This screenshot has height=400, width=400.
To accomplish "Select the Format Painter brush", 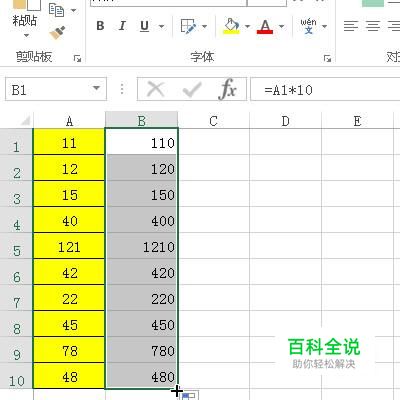I will tap(57, 33).
